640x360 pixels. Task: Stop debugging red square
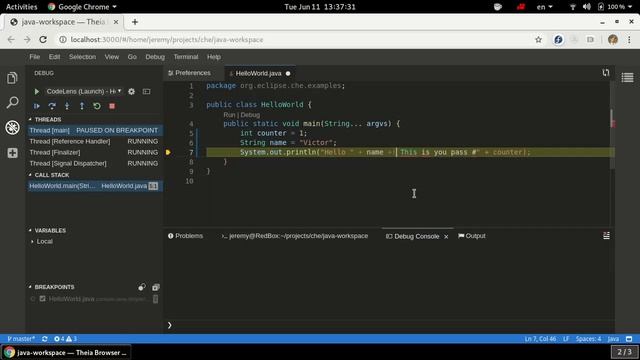112,106
